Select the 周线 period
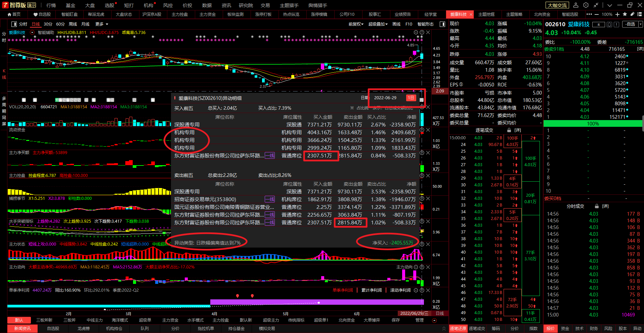This screenshot has height=333, width=644. [73, 24]
